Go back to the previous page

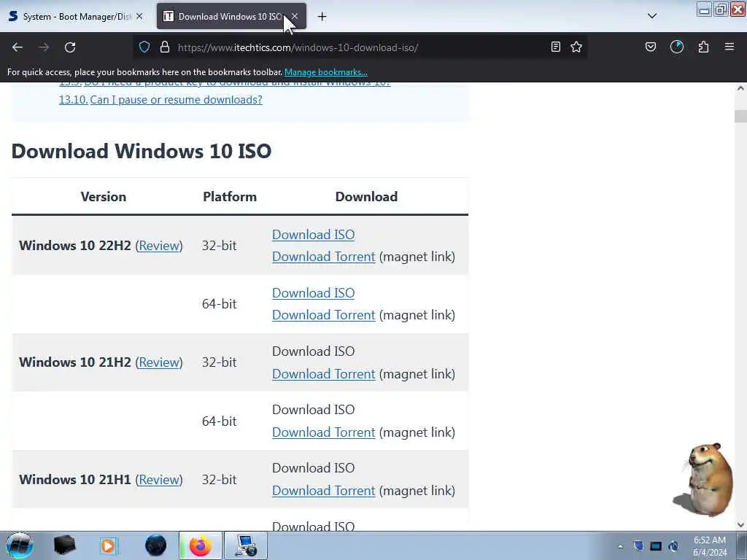click(x=18, y=47)
